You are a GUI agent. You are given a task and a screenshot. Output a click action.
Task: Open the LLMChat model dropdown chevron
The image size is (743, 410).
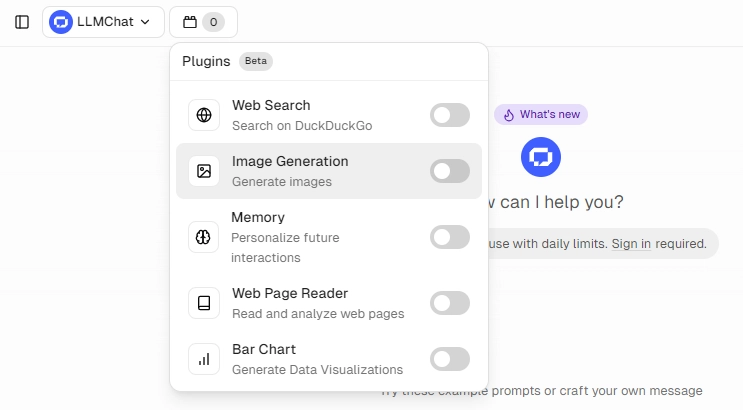coord(145,22)
